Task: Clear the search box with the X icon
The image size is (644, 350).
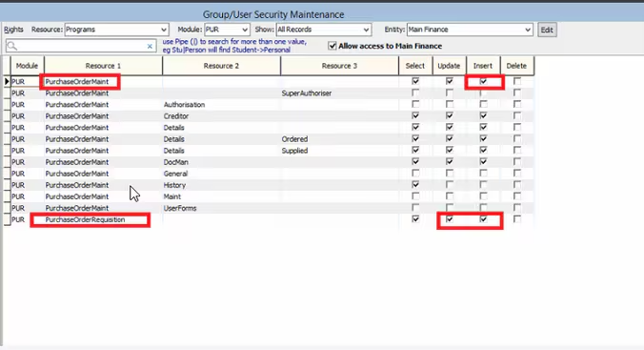Action: [150, 46]
